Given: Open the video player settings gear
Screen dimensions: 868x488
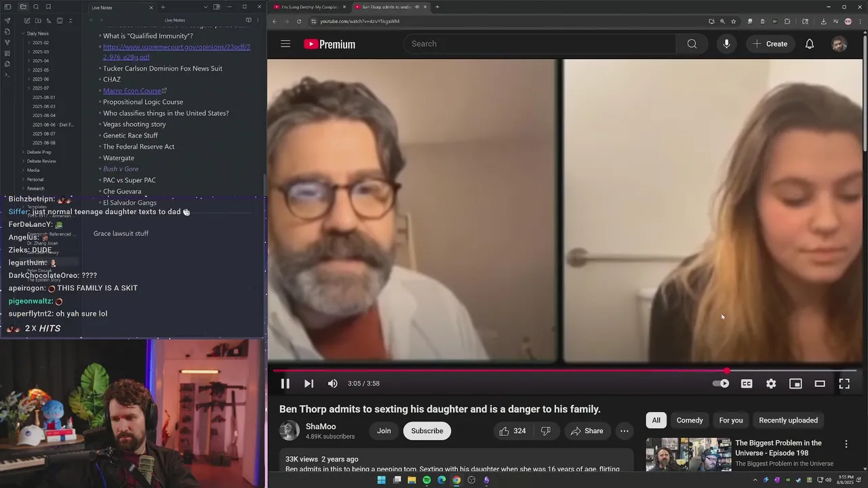Looking at the screenshot, I should (x=771, y=384).
